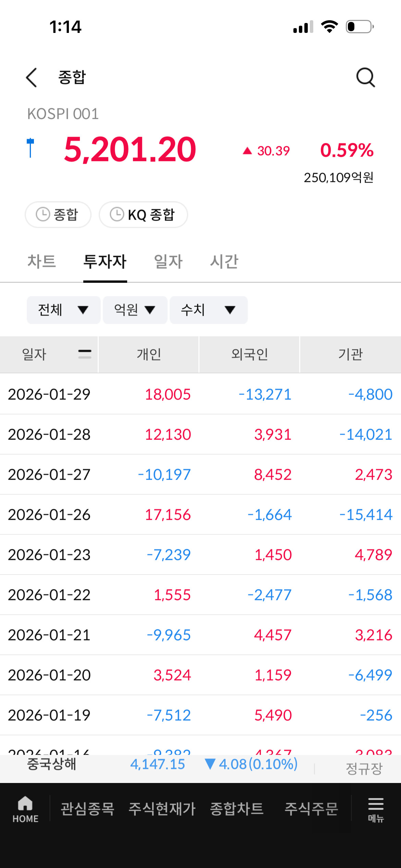Expand the 전체 dropdown
This screenshot has width=401, height=868.
(63, 310)
